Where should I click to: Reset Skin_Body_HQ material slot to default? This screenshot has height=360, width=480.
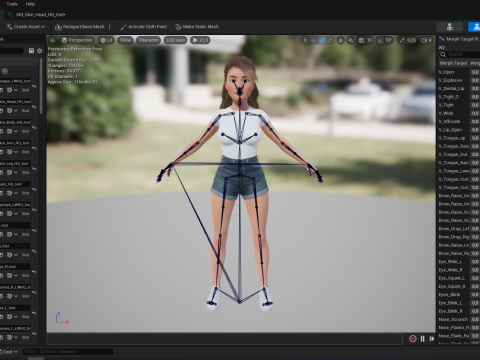click(x=34, y=127)
